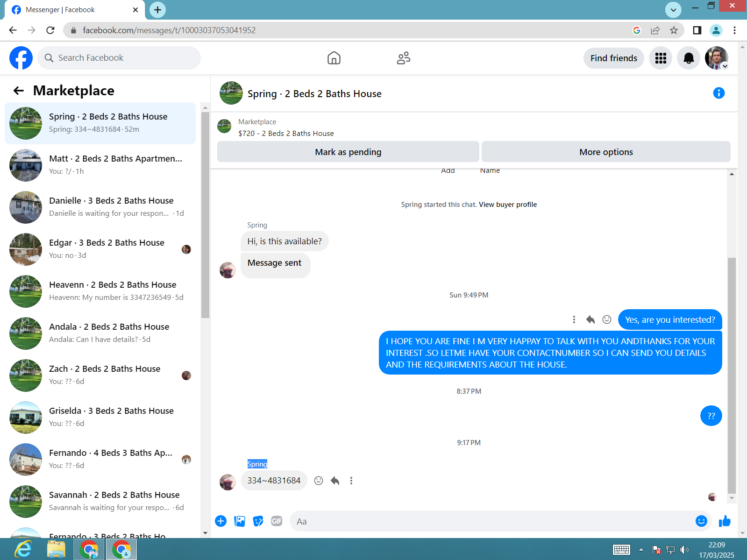Go back in browser history

[13, 30]
